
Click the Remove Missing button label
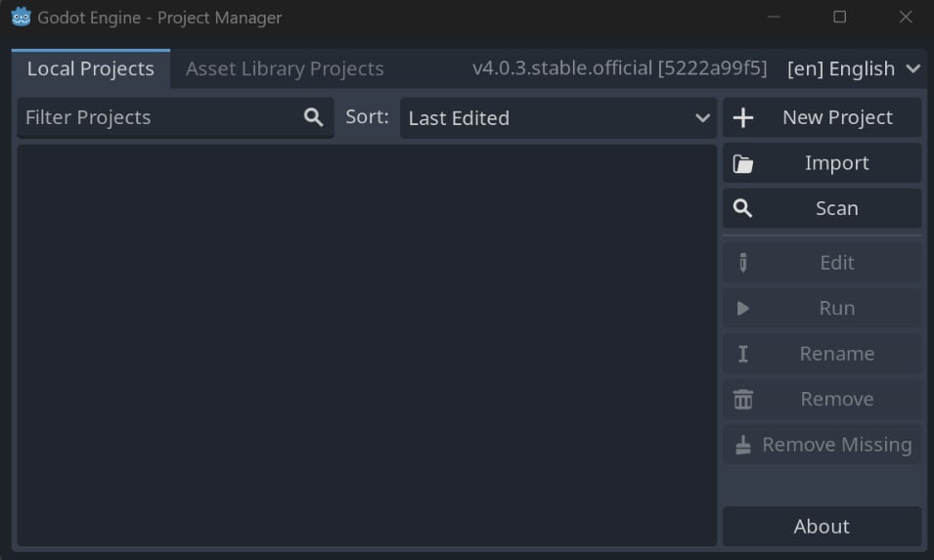[837, 445]
